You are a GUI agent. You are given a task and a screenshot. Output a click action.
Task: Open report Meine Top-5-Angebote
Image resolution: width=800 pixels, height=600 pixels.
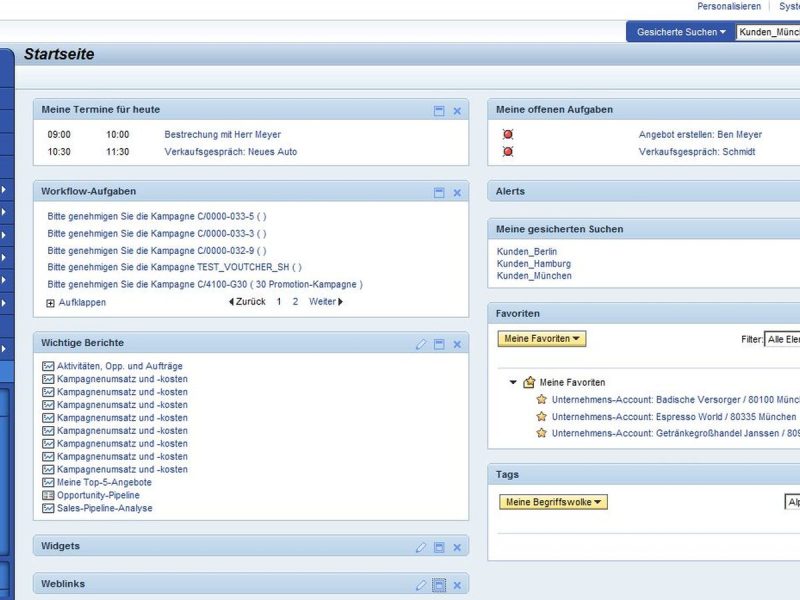pyautogui.click(x=104, y=482)
